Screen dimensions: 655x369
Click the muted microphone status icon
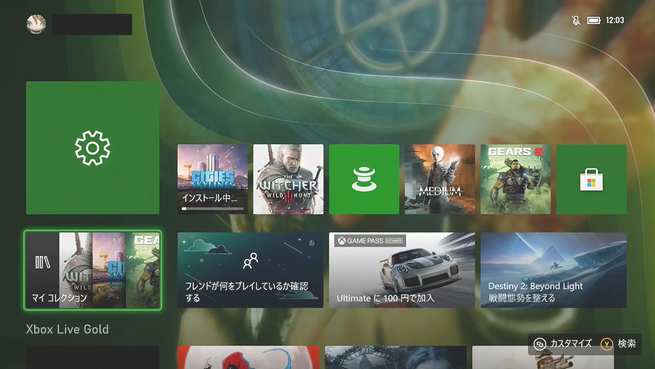click(x=576, y=20)
